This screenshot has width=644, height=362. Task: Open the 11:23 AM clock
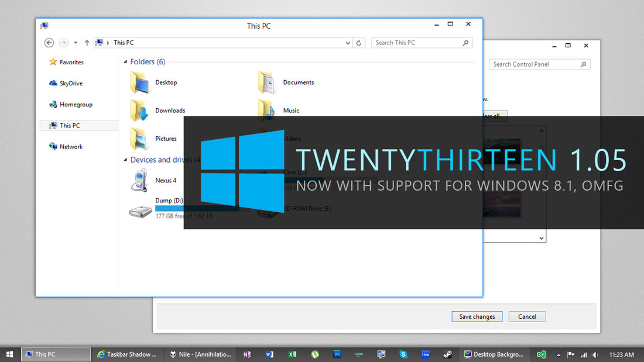coord(621,354)
